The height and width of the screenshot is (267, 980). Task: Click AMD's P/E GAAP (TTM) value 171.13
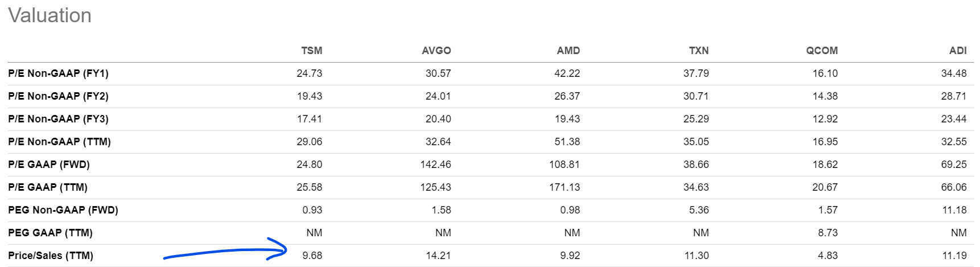564,187
